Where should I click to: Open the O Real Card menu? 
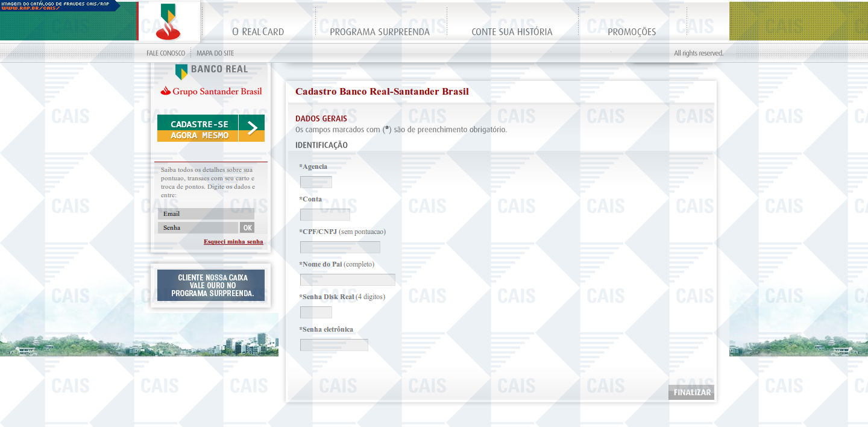(x=258, y=32)
